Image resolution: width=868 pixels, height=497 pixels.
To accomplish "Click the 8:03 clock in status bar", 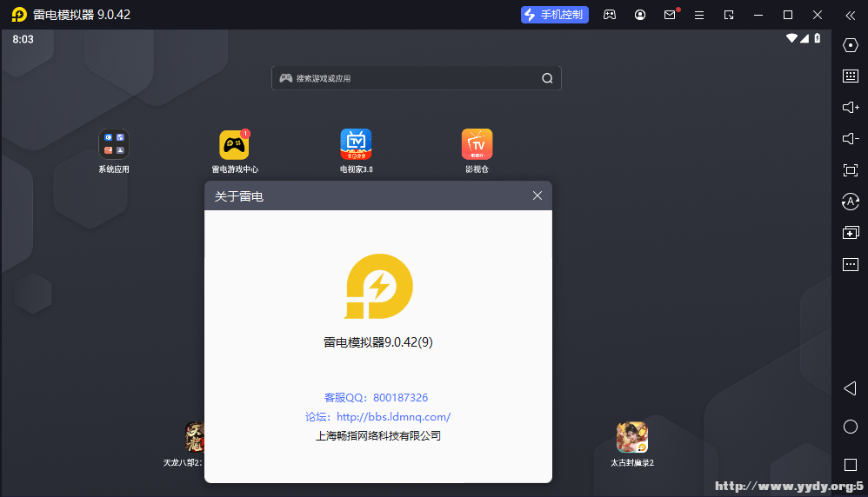I will pyautogui.click(x=23, y=39).
